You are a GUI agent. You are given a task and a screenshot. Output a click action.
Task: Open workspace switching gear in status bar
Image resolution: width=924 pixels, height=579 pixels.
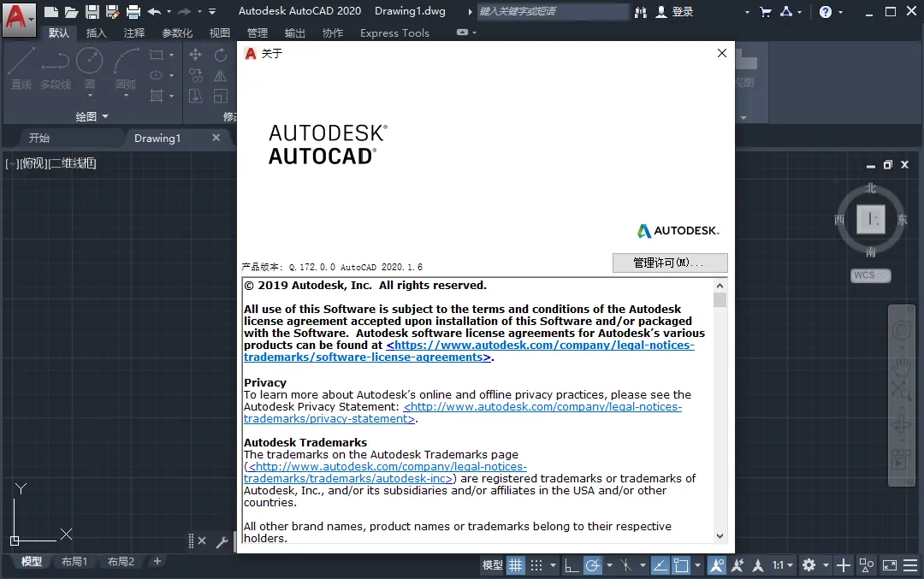pos(809,565)
